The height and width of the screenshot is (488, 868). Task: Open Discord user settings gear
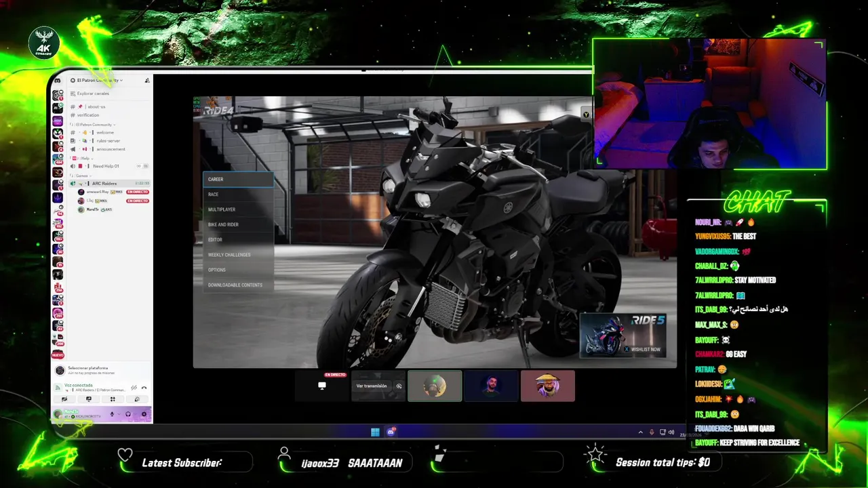[x=144, y=414]
